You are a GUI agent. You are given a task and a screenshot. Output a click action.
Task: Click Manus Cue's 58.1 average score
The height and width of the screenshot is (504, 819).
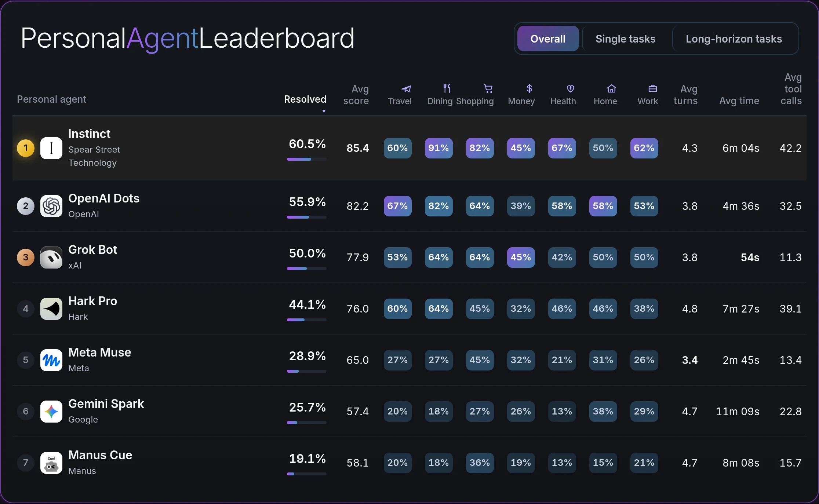[358, 463]
